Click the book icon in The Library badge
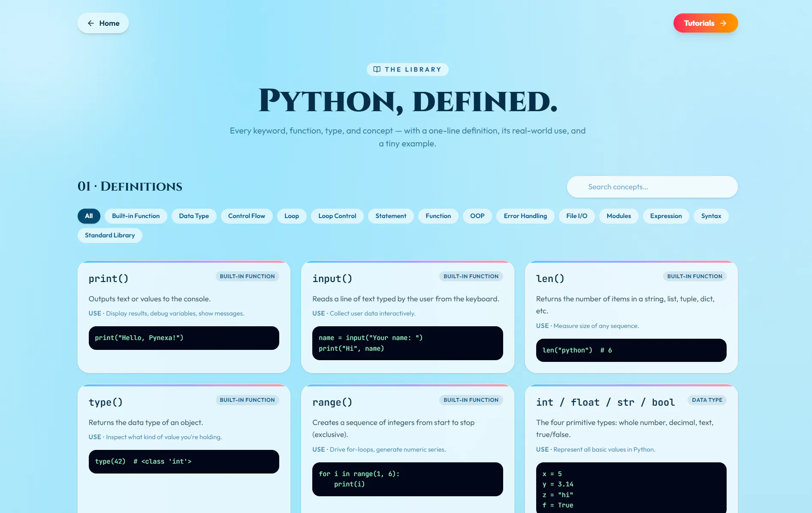812x513 pixels. pyautogui.click(x=377, y=70)
